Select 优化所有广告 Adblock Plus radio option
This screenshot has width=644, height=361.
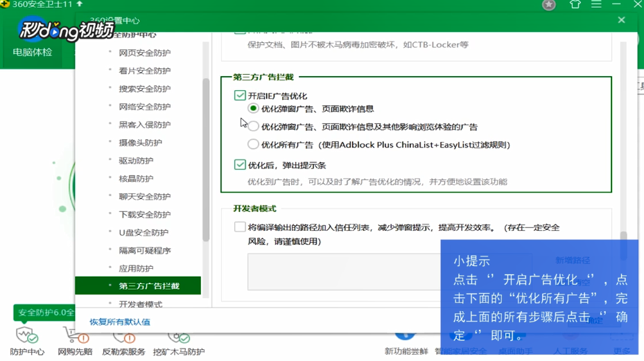tap(253, 144)
